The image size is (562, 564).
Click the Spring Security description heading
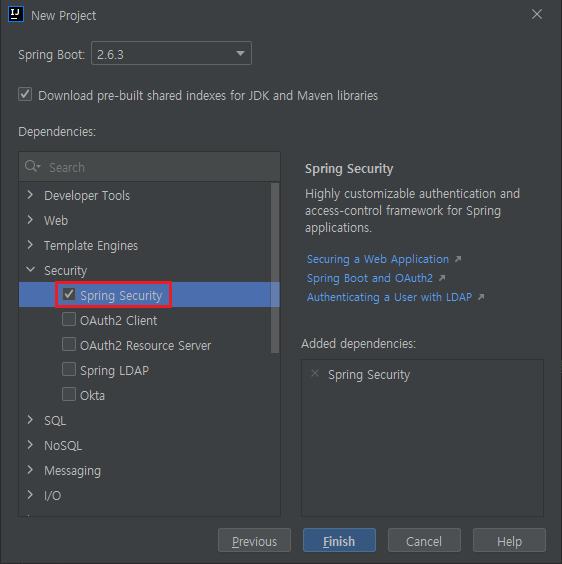(x=349, y=169)
